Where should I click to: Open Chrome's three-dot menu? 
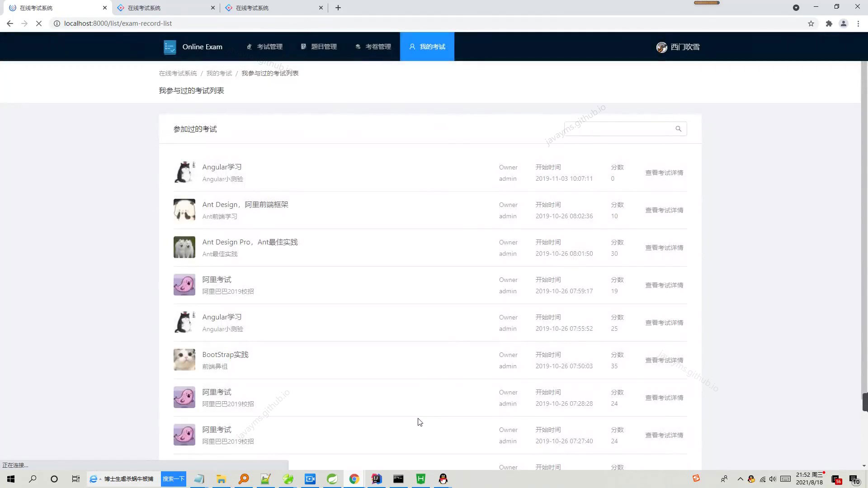(859, 23)
